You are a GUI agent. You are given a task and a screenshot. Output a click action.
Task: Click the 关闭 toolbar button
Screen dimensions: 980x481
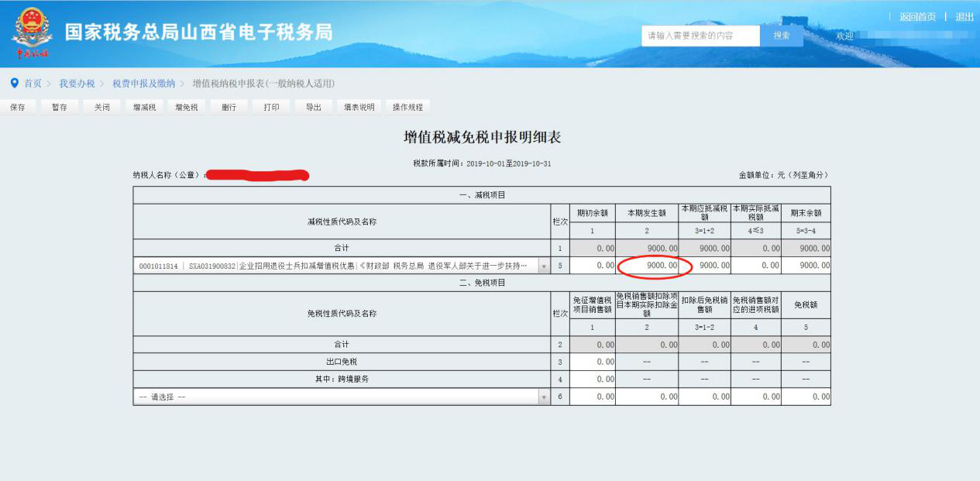(x=102, y=108)
